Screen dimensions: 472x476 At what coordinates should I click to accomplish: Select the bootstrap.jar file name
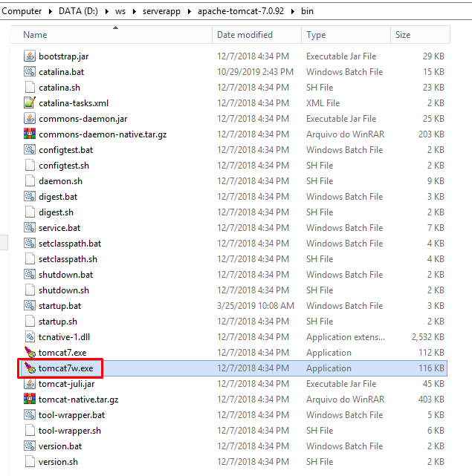(x=63, y=56)
